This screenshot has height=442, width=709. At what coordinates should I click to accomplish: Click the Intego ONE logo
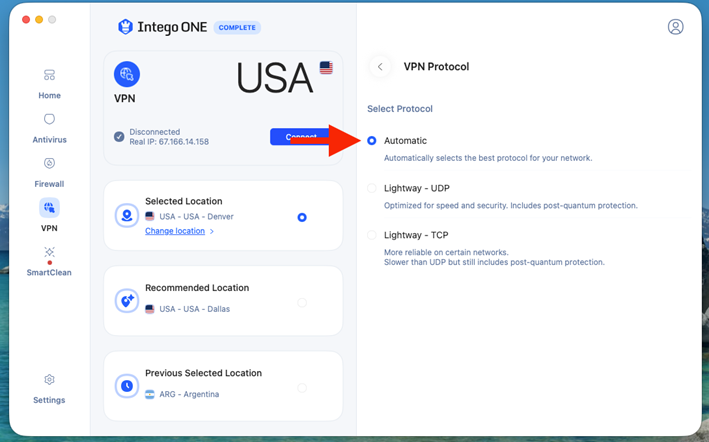tap(163, 27)
